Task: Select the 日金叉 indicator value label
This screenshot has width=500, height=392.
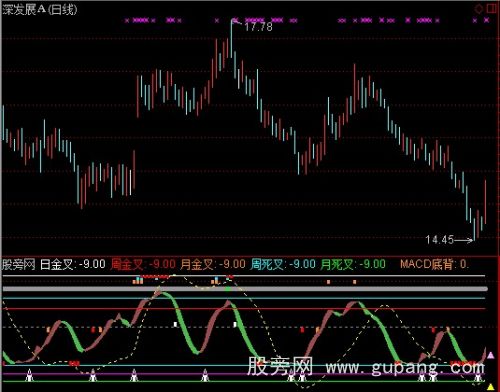Action: 73,264
